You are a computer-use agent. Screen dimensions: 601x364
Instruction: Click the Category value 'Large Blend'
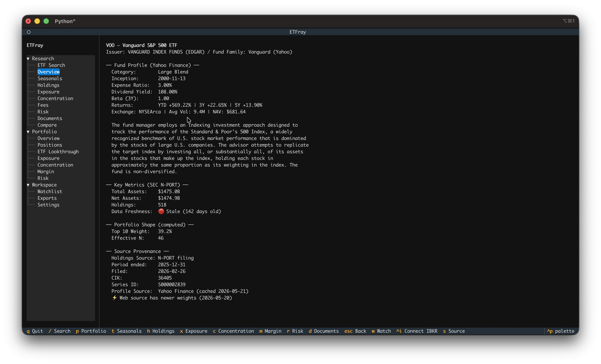pos(173,72)
